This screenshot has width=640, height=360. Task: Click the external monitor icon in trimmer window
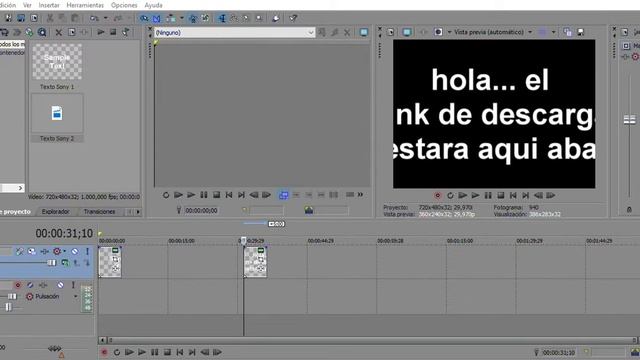(364, 32)
